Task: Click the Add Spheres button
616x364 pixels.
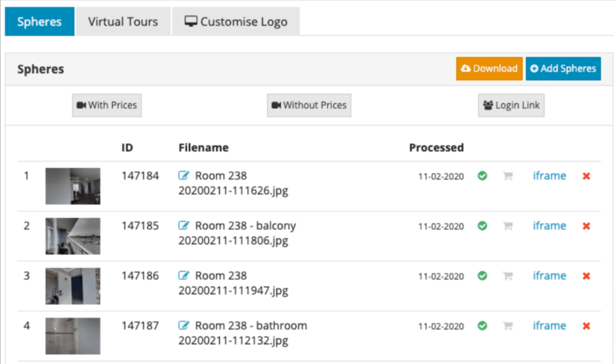Action: pos(564,68)
